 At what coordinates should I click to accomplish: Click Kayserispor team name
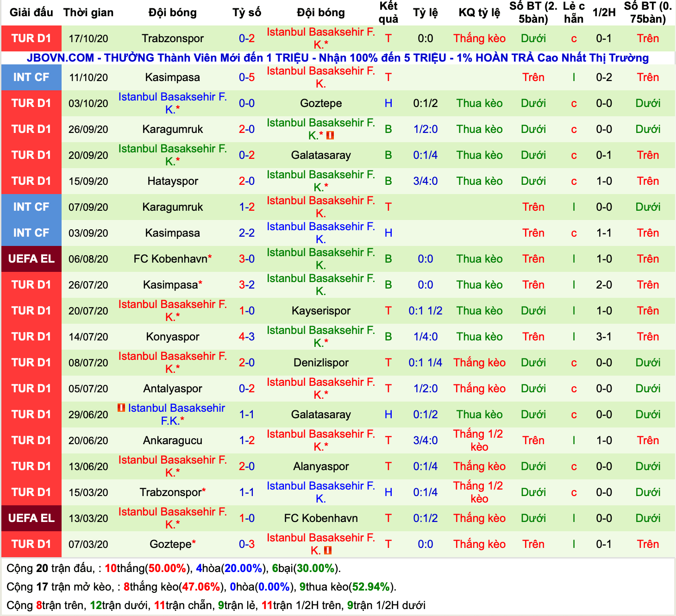[x=321, y=311]
